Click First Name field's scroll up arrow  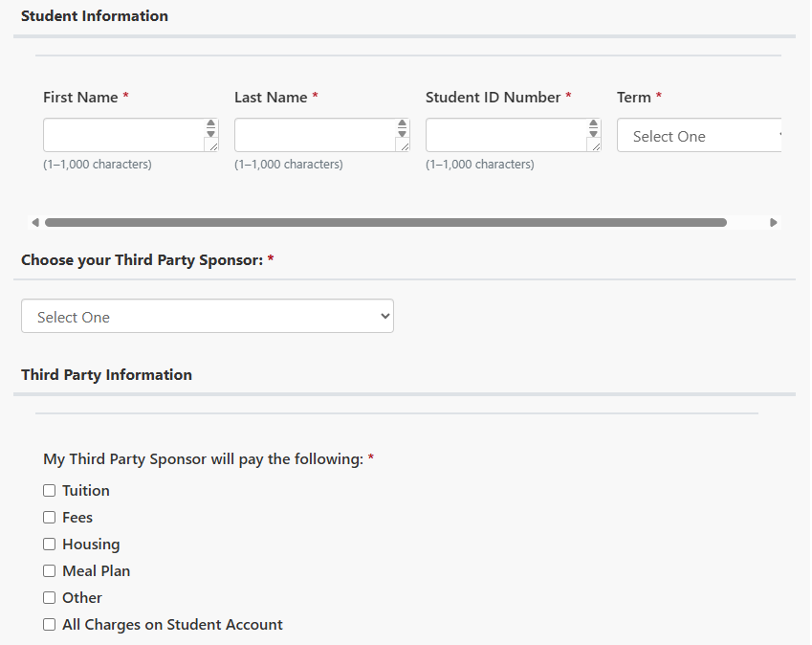point(210,123)
